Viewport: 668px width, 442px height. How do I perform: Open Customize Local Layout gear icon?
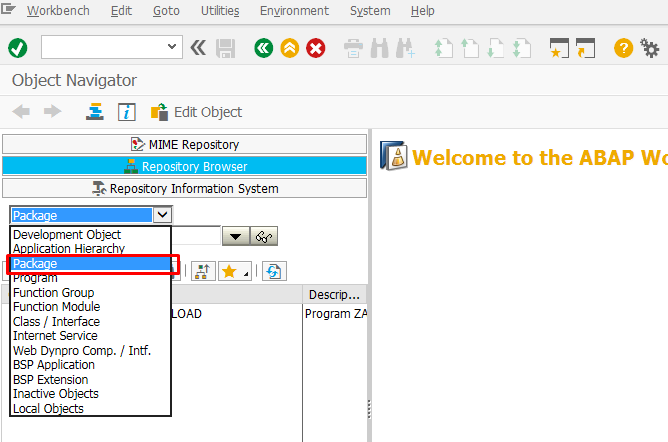[649, 48]
